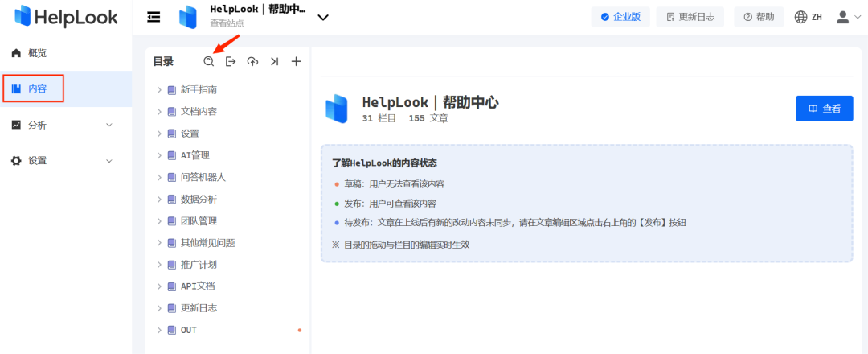Click the blue 查看 button

(825, 109)
